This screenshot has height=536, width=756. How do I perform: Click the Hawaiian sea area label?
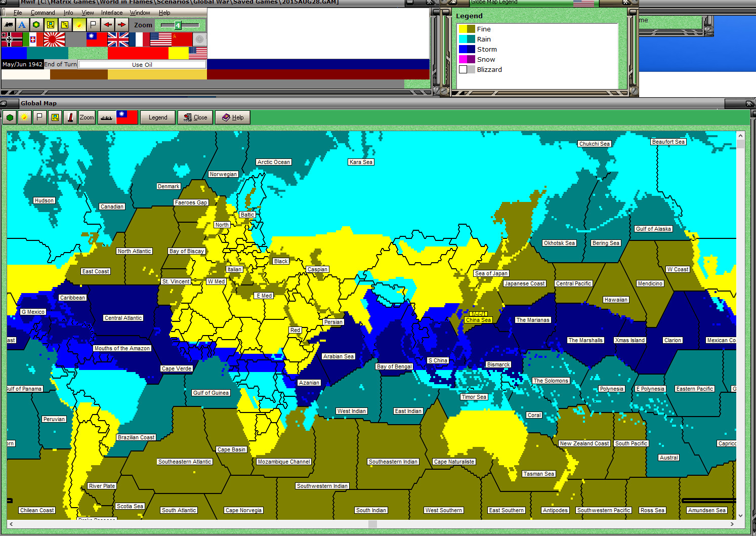pos(616,300)
